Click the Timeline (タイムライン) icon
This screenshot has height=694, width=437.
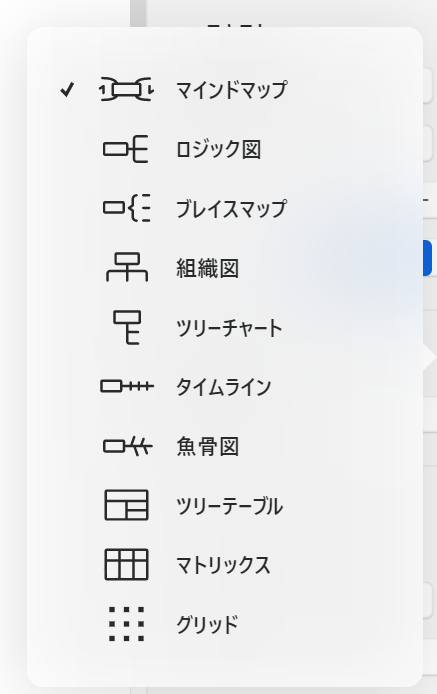(x=127, y=386)
